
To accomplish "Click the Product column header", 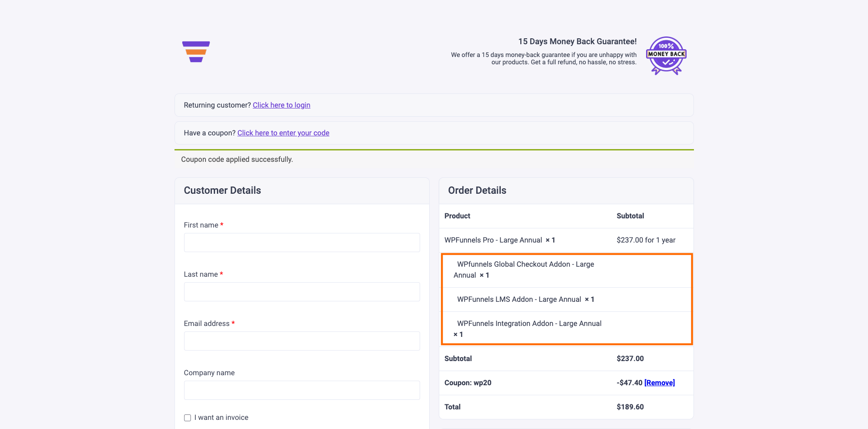I will pyautogui.click(x=457, y=216).
